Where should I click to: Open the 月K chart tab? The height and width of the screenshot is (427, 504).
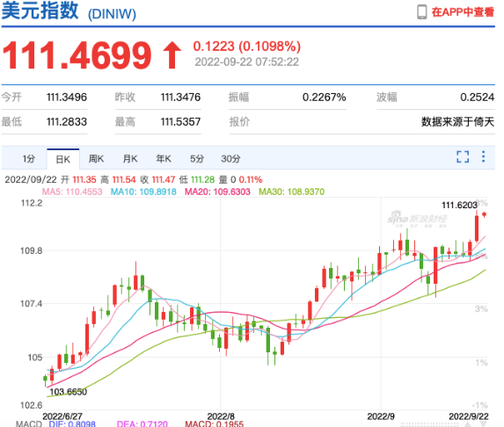[130, 159]
